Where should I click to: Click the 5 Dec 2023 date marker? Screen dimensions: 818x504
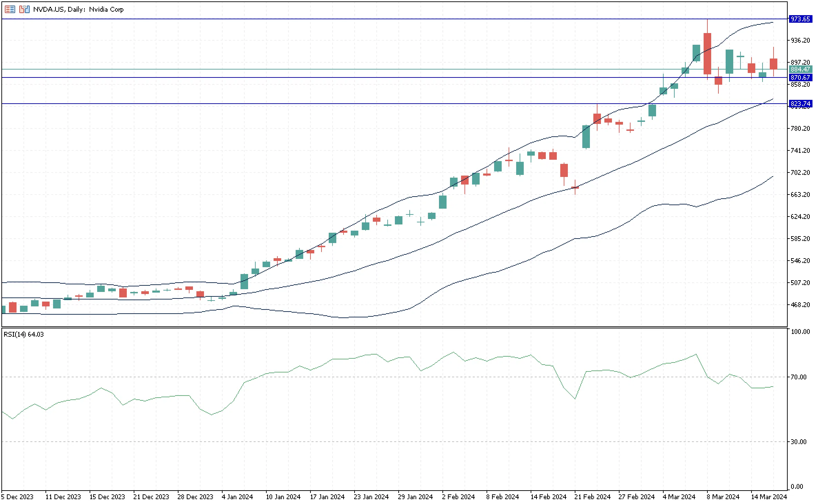[x=17, y=497]
